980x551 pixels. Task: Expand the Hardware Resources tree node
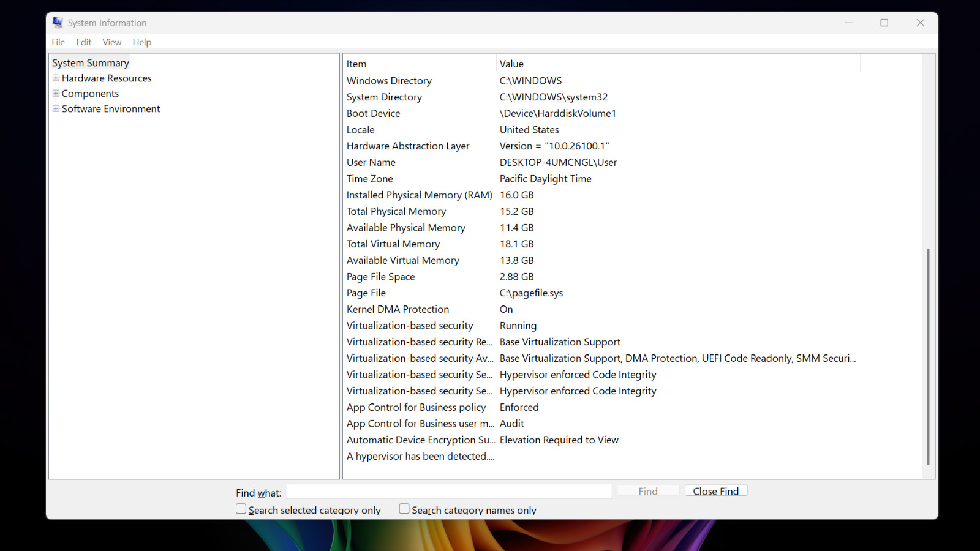point(56,78)
